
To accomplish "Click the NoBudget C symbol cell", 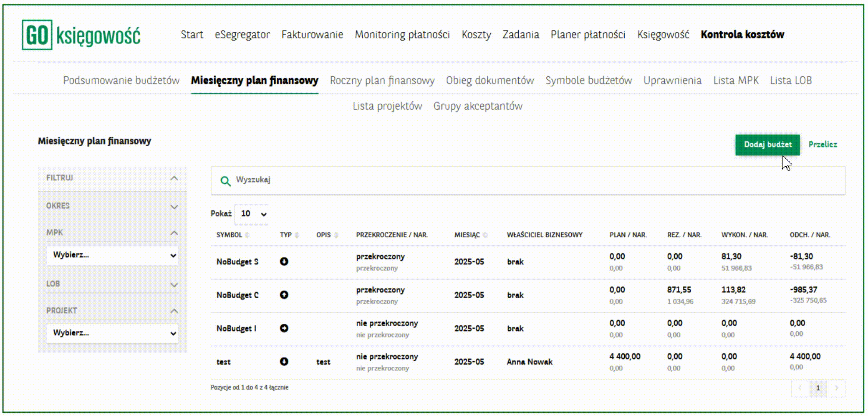I will click(x=237, y=295).
